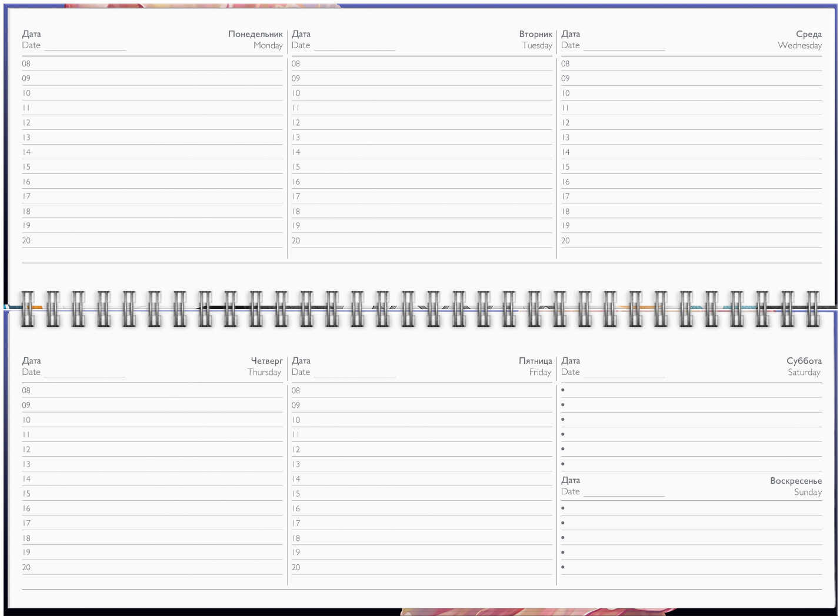
Task: Click the 12 time row under Tuesday
Action: click(x=421, y=123)
